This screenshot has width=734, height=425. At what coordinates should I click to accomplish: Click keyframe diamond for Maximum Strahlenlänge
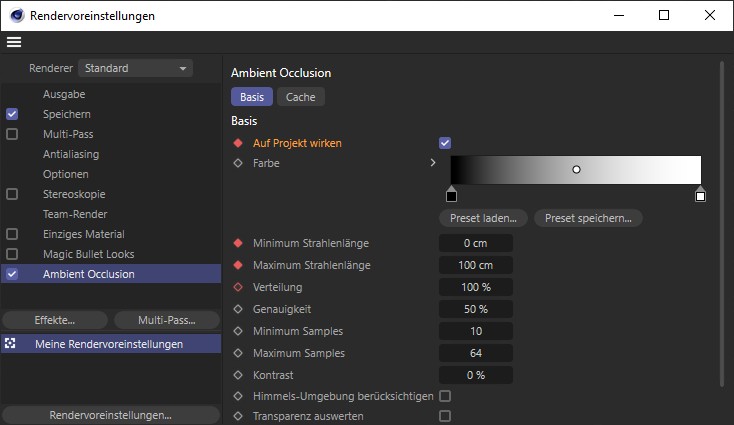(238, 265)
